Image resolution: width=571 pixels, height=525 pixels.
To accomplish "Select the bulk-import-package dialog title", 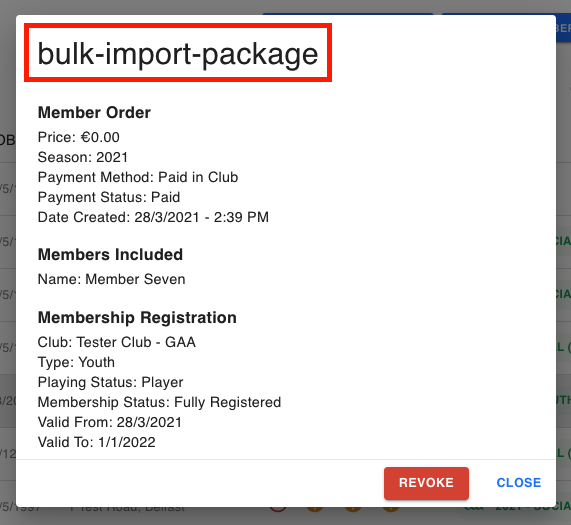I will point(178,53).
